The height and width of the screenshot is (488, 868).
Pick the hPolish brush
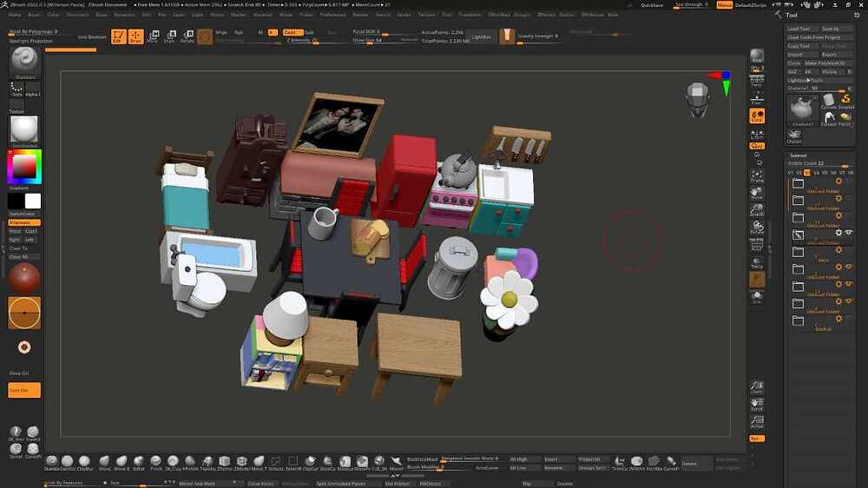(190, 462)
